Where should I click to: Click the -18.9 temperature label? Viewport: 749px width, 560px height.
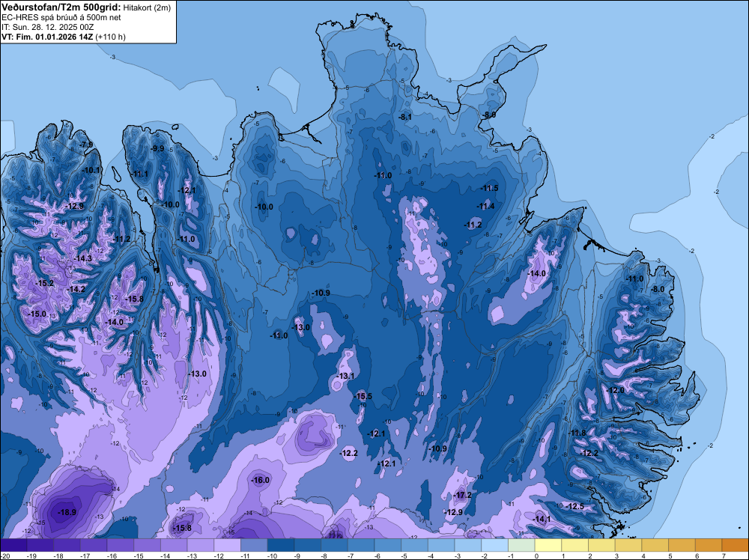click(x=67, y=512)
